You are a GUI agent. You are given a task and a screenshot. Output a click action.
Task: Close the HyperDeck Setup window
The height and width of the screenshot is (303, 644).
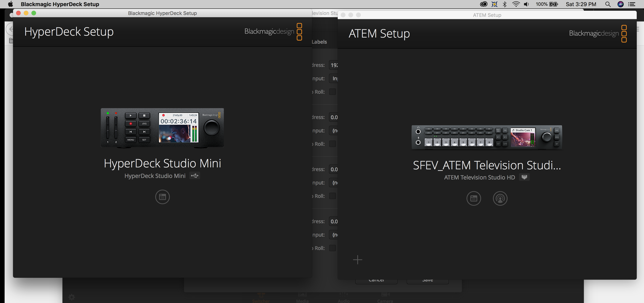pyautogui.click(x=18, y=13)
